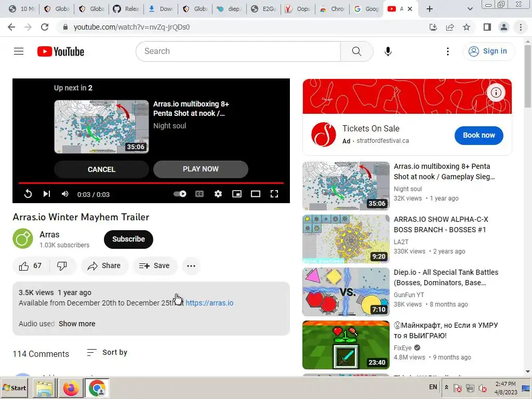Save the video to a playlist
This screenshot has width=532, height=399.
(154, 265)
